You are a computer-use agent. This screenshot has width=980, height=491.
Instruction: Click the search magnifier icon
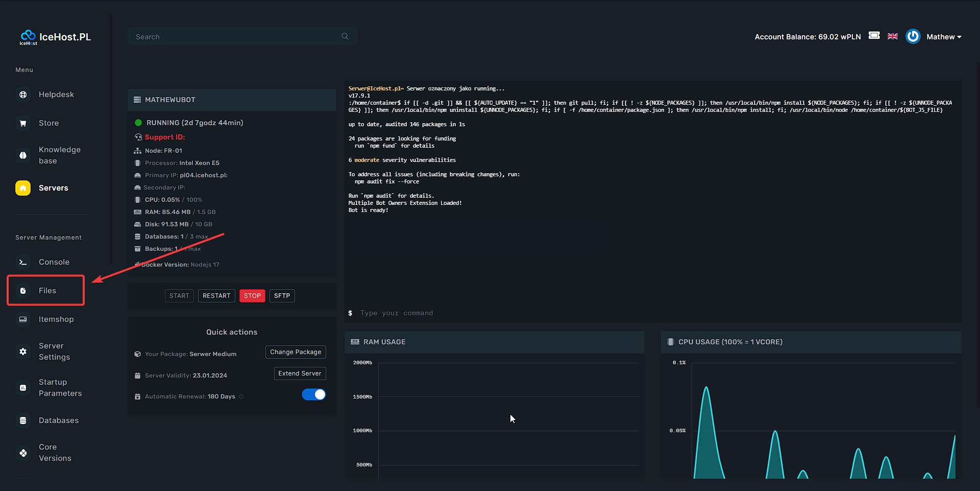pos(345,36)
